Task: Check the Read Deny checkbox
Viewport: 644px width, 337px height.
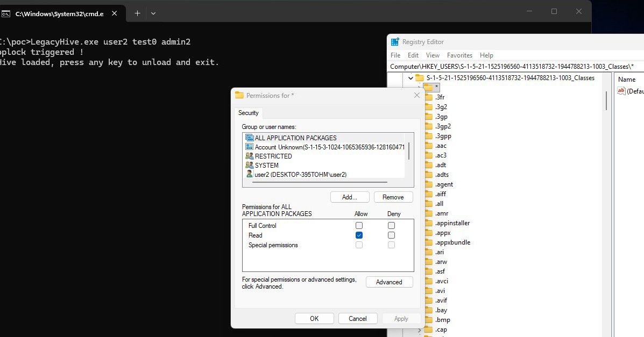Action: coord(392,235)
